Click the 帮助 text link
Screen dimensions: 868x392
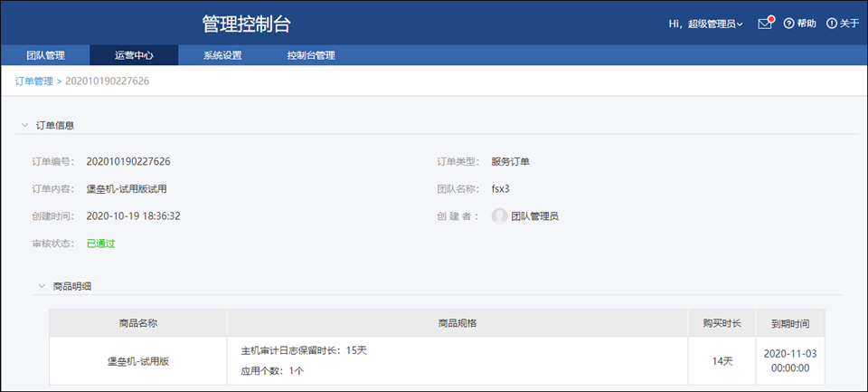click(806, 24)
